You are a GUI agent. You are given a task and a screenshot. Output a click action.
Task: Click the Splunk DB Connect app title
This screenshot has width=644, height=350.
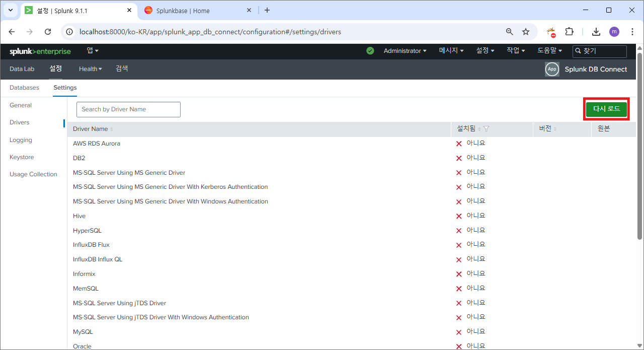(x=596, y=69)
